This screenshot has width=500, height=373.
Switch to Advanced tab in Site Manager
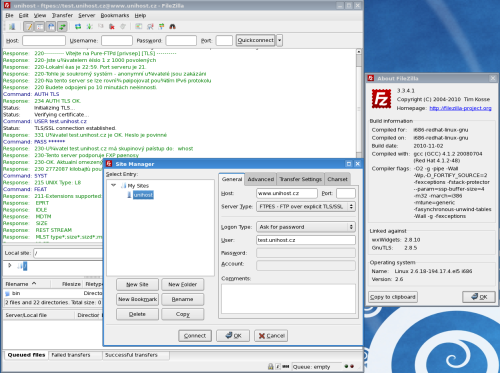261,179
